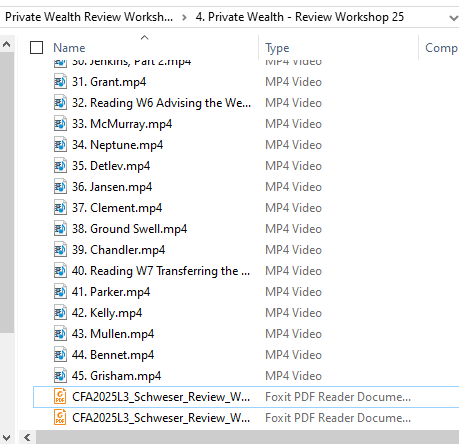Select the 4. Private Wealth - Review Workshop 25 breadcrumb
The image size is (459, 444).
pos(300,17)
